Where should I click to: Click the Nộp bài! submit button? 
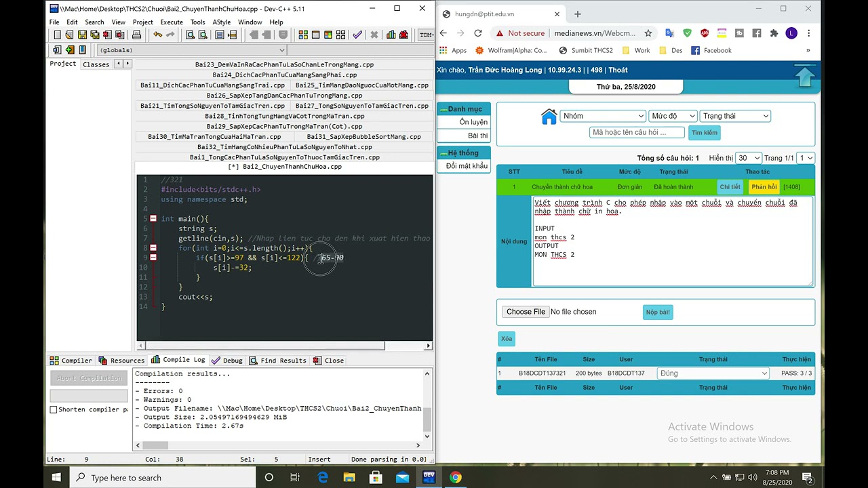(657, 312)
